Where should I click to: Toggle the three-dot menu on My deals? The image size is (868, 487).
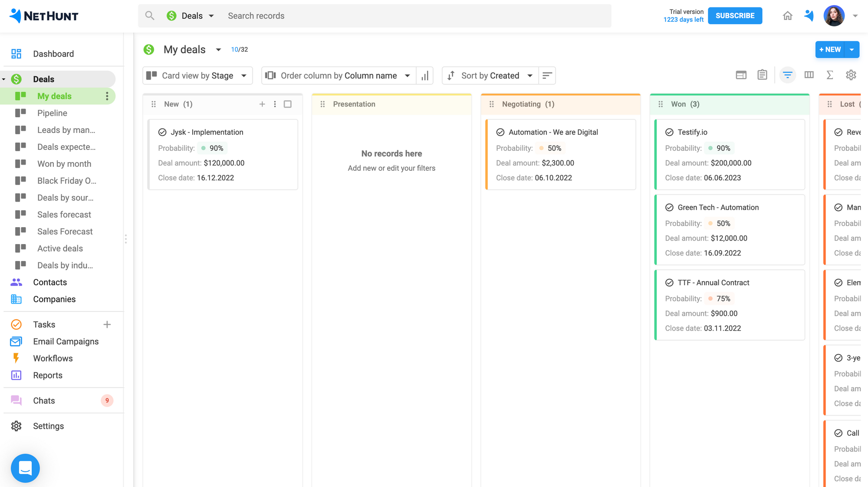click(107, 96)
